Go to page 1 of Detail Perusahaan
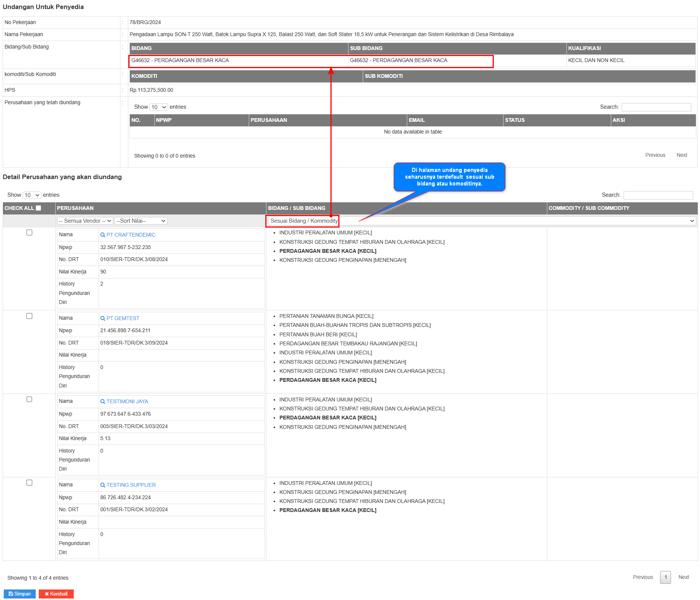 665,577
